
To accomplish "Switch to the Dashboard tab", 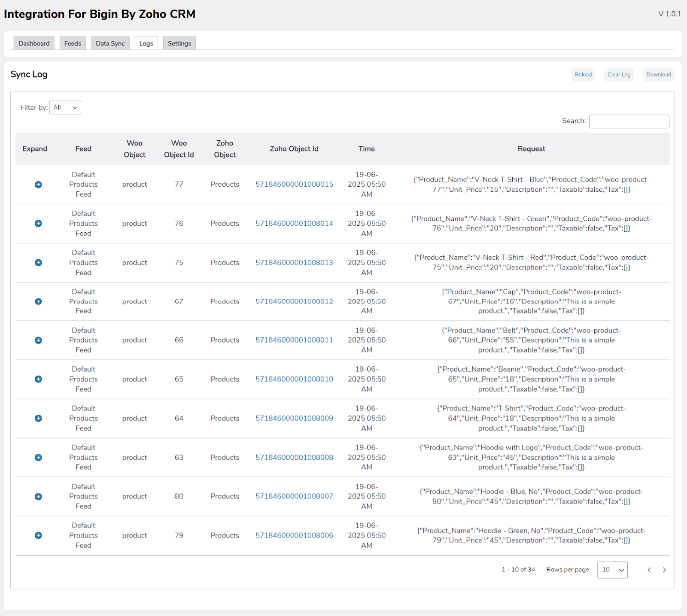I will tap(34, 43).
